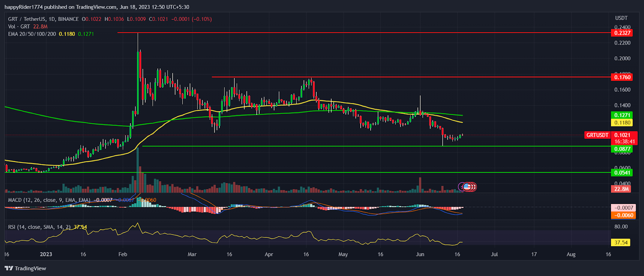644x276 pixels.
Task: Click the green 0.0541 support price label
Action: pyautogui.click(x=621, y=173)
